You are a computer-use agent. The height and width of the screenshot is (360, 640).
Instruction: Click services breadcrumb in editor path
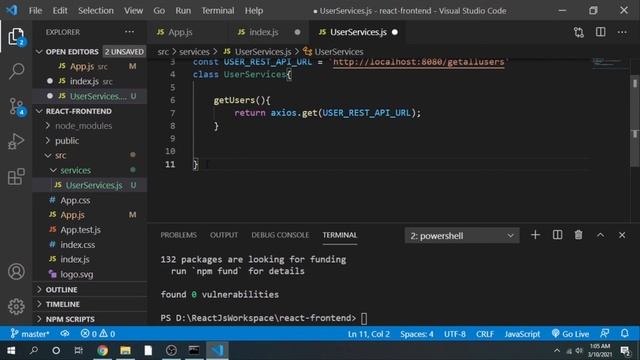tap(194, 52)
